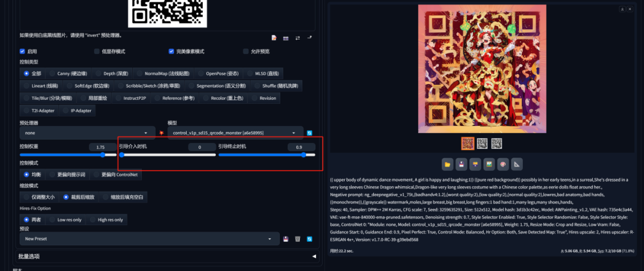Download the gallery preview image
Image resolution: width=644 pixels, height=271 pixels.
(623, 8)
